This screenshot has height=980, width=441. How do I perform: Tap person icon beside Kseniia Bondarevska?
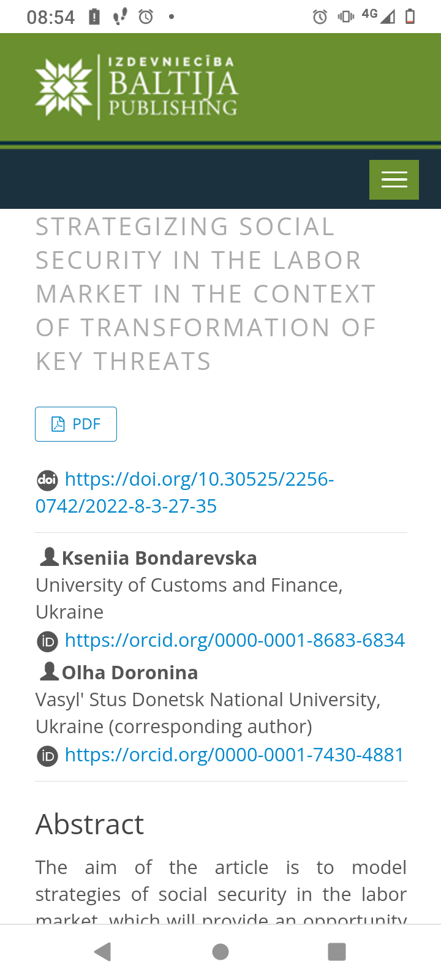[x=49, y=557]
